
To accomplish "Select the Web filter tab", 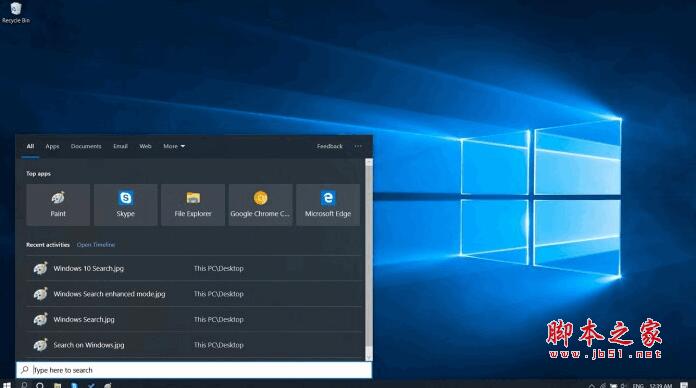I will (146, 146).
